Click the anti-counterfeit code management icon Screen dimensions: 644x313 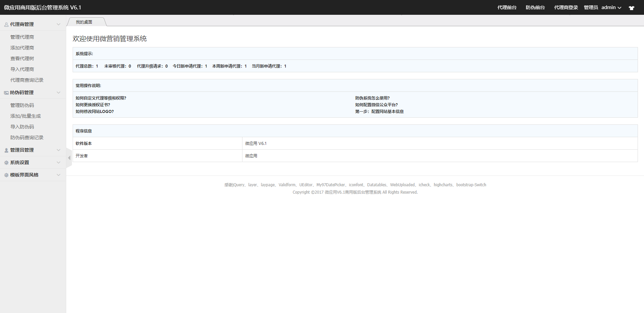[6, 93]
